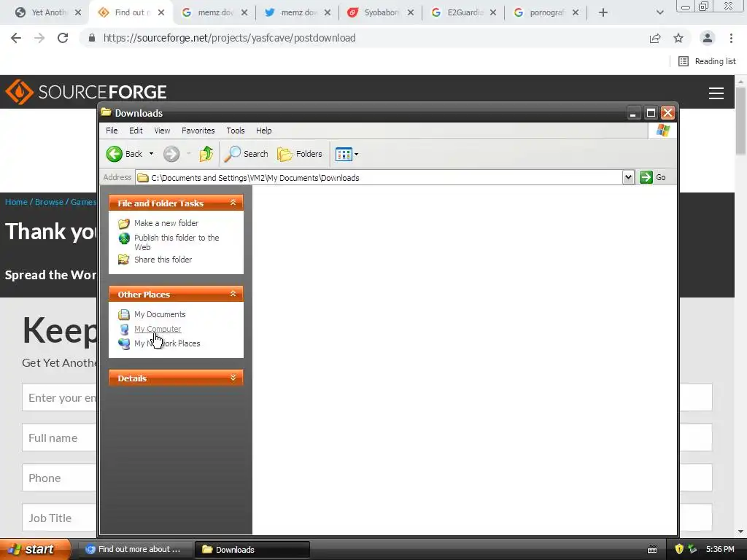Expand the Details panel
747x560 pixels.
(x=233, y=378)
